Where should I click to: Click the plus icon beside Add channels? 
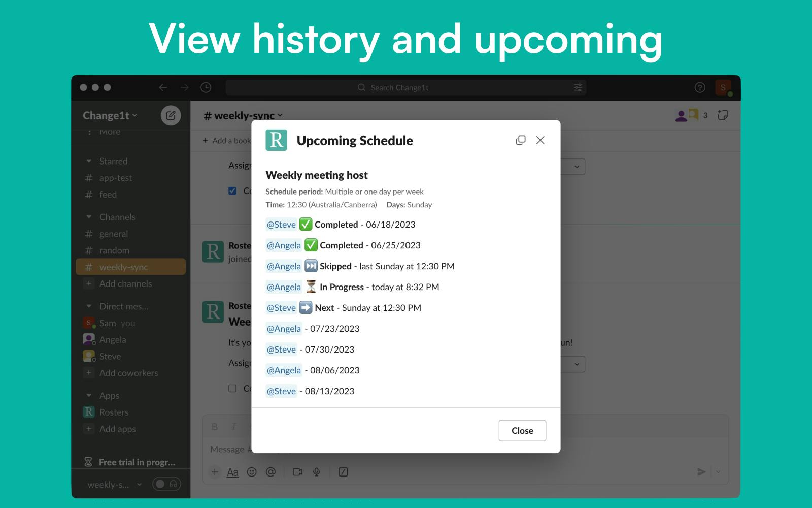point(89,283)
